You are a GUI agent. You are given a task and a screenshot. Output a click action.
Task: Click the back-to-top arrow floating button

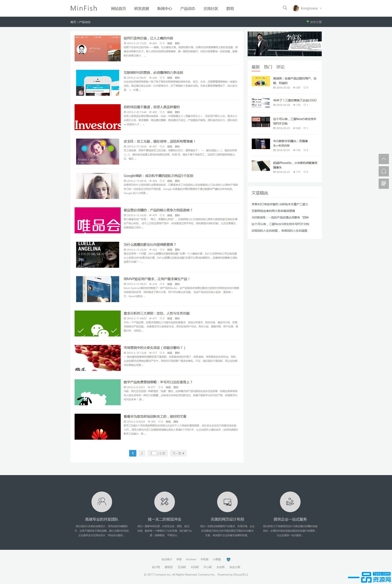coord(384,159)
